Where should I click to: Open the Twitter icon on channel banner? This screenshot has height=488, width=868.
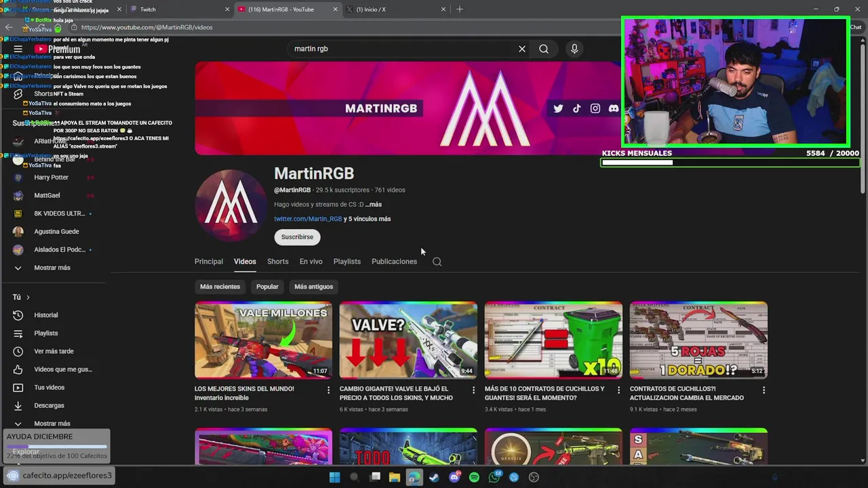pos(558,108)
